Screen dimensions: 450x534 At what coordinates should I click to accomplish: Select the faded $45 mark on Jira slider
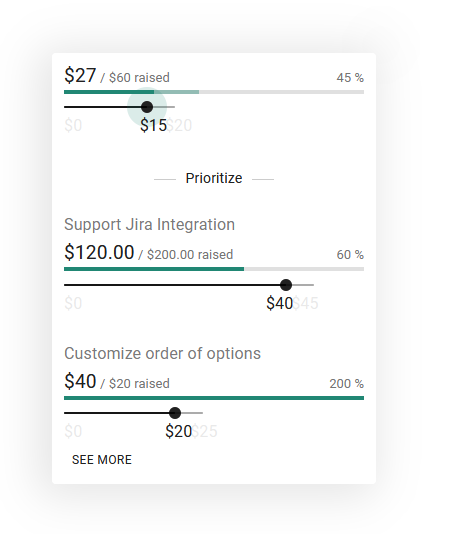[x=306, y=303]
